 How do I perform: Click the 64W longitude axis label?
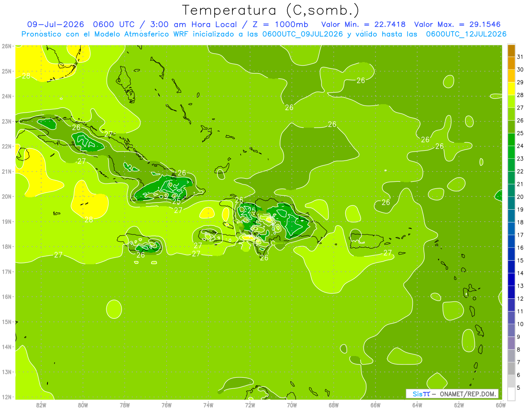[417, 405]
